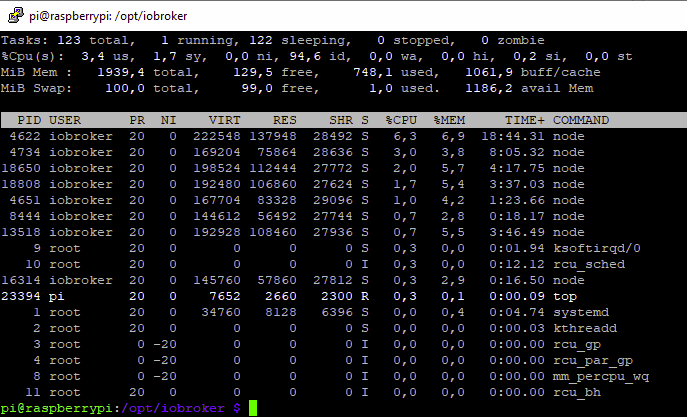Image resolution: width=687 pixels, height=417 pixels.
Task: Click the VIRT column header
Action: tap(224, 120)
